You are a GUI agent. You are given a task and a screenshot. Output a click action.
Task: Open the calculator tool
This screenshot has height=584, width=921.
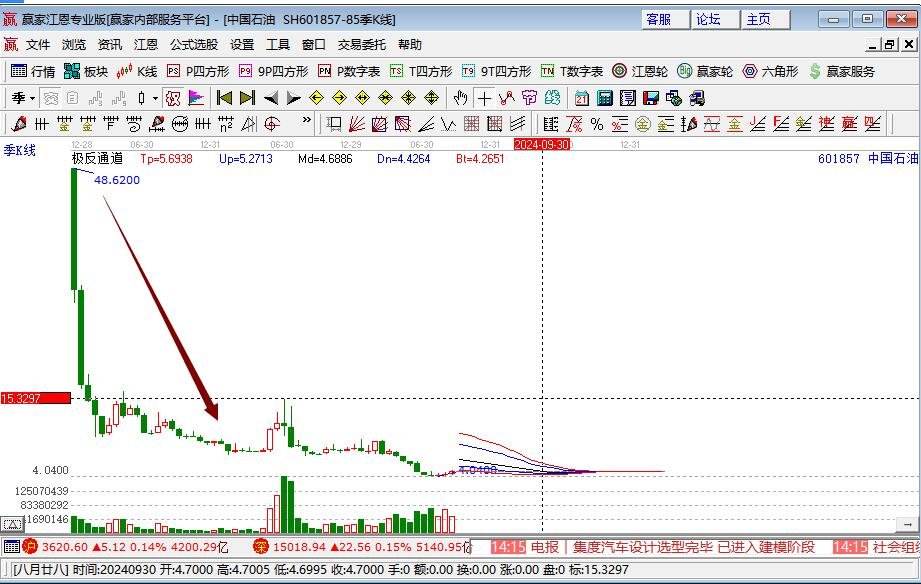pos(604,98)
